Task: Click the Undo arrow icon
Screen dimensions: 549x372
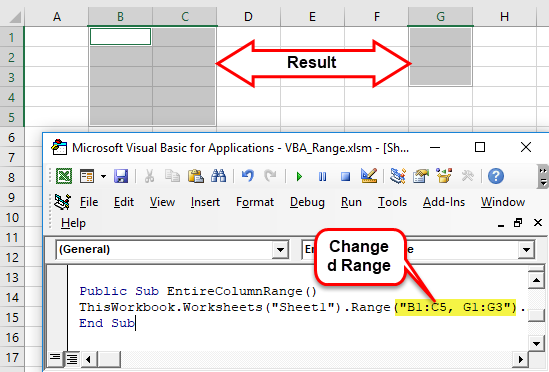Action: (248, 176)
